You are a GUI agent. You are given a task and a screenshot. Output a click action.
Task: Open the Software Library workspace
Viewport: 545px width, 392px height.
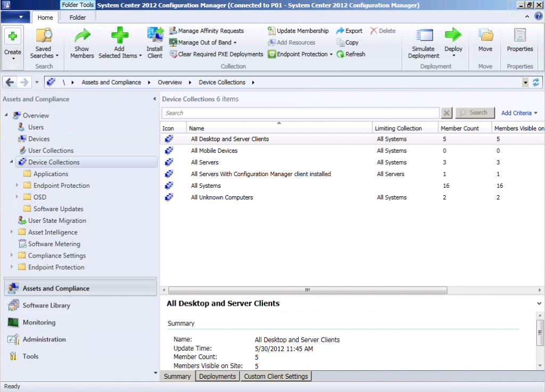click(x=81, y=305)
